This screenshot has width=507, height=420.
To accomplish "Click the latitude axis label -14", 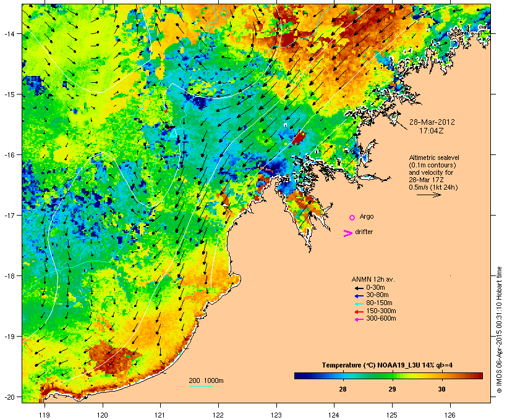I will (9, 33).
